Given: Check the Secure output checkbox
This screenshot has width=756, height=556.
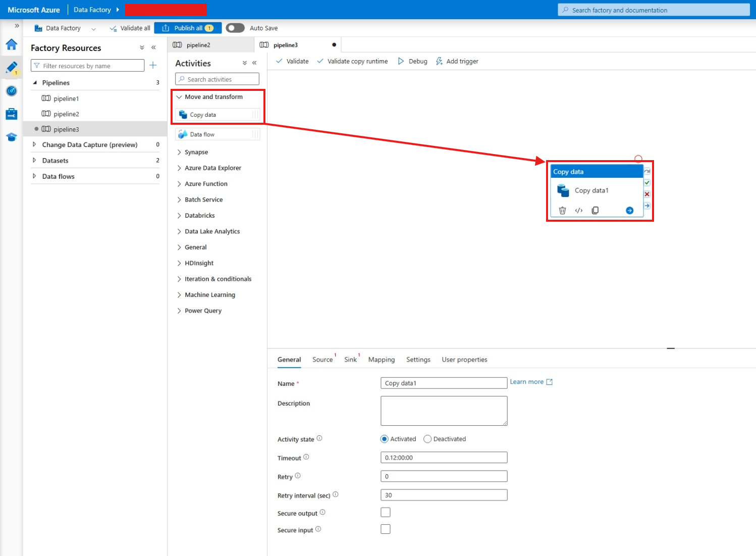Looking at the screenshot, I should coord(386,513).
